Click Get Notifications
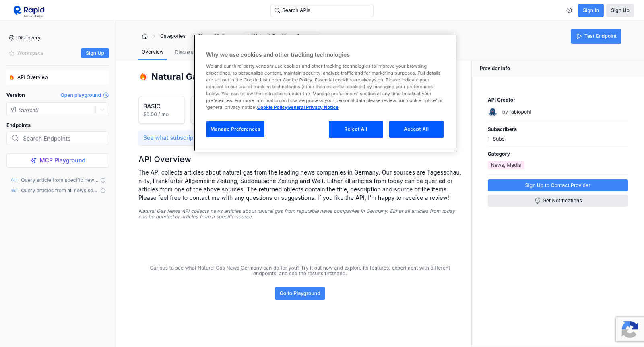The width and height of the screenshot is (644, 347). point(558,201)
